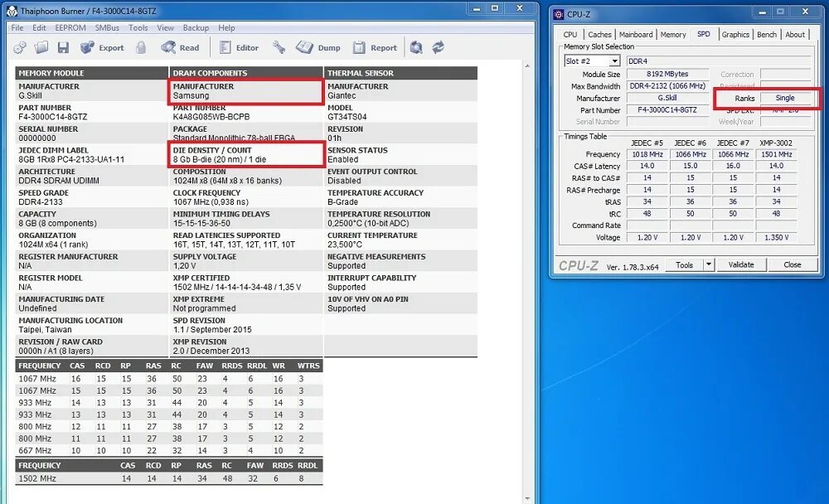Open the SMBus menu
Image resolution: width=829 pixels, height=504 pixels.
point(107,27)
